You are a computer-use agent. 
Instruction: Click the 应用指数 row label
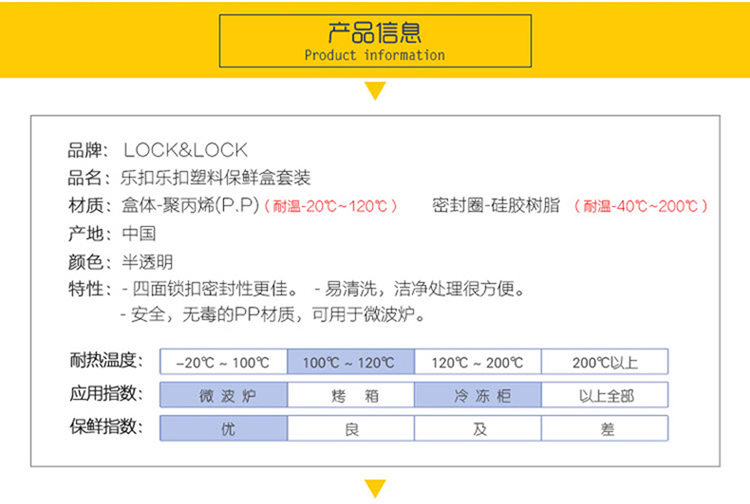(x=106, y=394)
